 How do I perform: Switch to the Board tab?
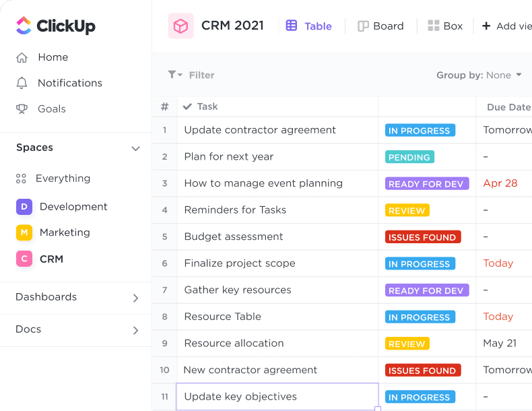tap(380, 26)
